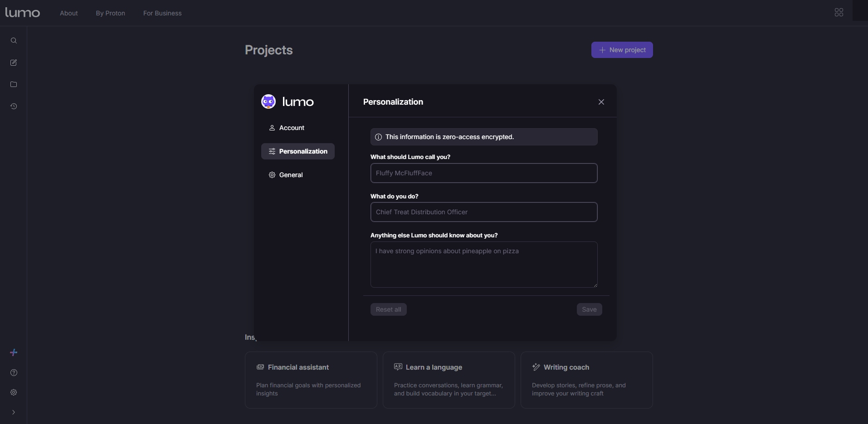
Task: Close the Personalization dialog
Action: click(601, 102)
